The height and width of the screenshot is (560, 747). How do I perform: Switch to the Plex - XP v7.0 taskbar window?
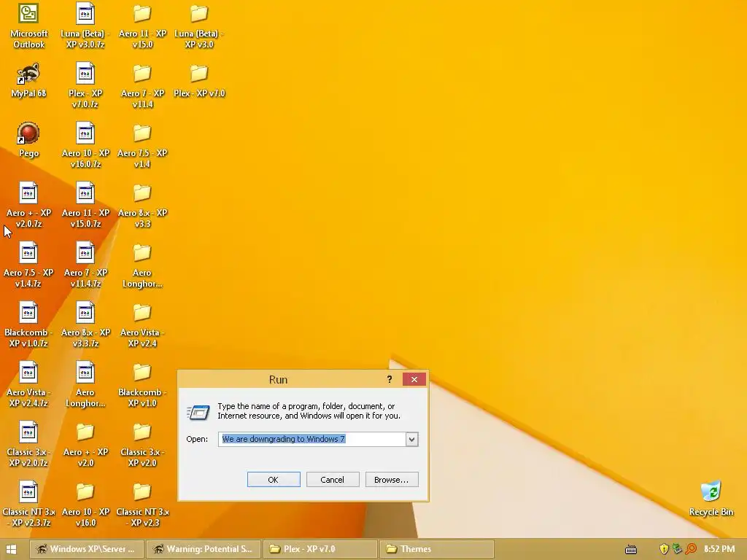click(320, 549)
